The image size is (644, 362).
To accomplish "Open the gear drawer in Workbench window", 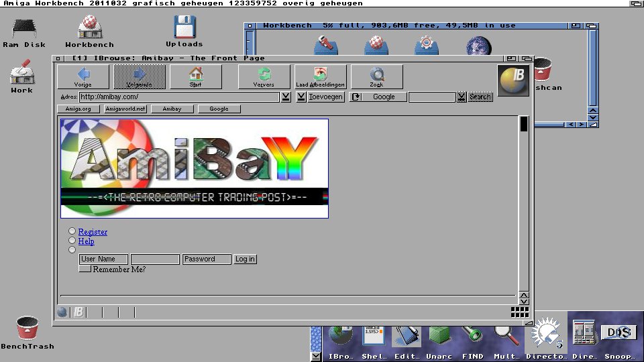I will (x=427, y=46).
